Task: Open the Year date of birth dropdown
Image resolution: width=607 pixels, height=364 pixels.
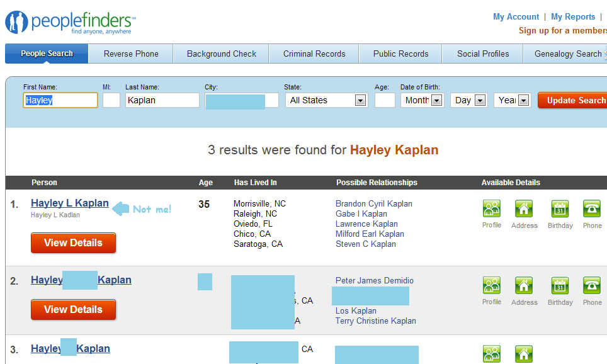Action: (512, 100)
